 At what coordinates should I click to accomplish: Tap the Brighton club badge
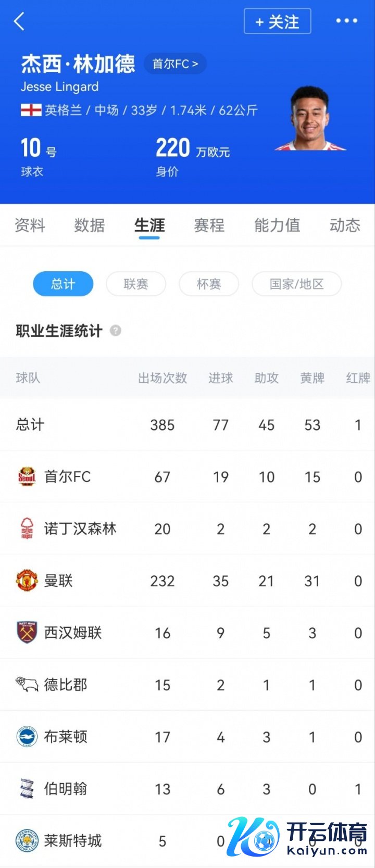pyautogui.click(x=27, y=737)
